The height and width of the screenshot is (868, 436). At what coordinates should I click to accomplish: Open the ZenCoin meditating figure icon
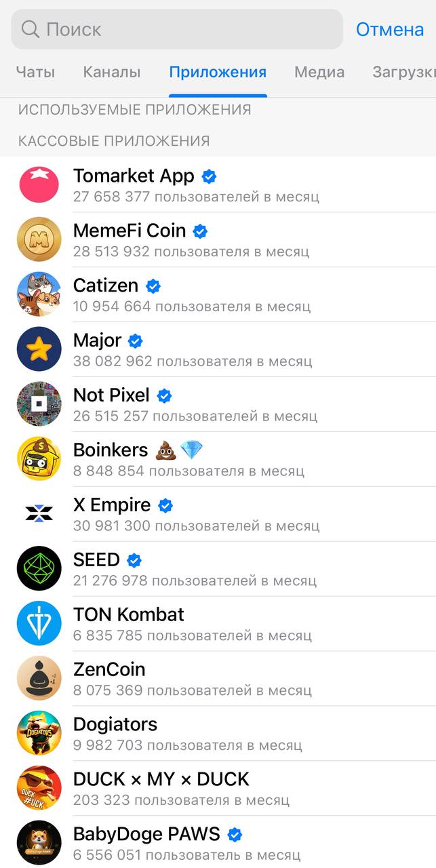39,678
